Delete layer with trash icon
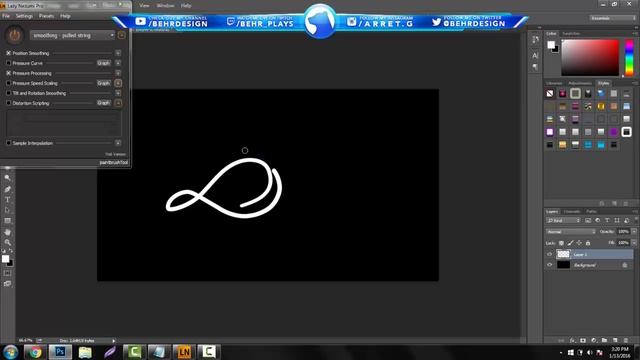This screenshot has width=640, height=360. [x=625, y=340]
